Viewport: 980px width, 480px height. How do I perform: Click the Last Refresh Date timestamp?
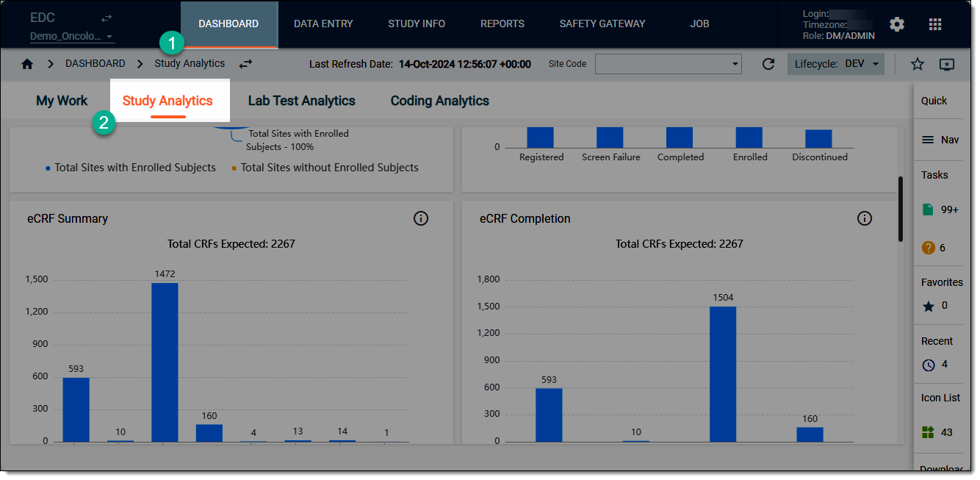click(465, 64)
